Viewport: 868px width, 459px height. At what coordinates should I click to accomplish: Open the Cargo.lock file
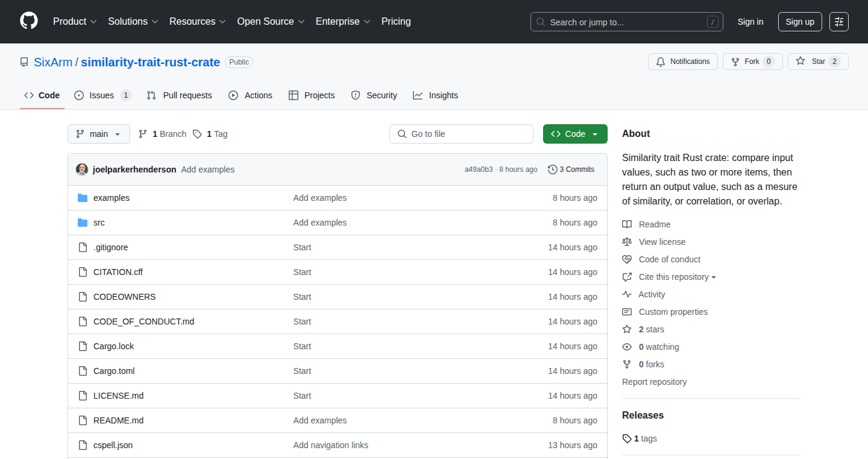point(114,346)
